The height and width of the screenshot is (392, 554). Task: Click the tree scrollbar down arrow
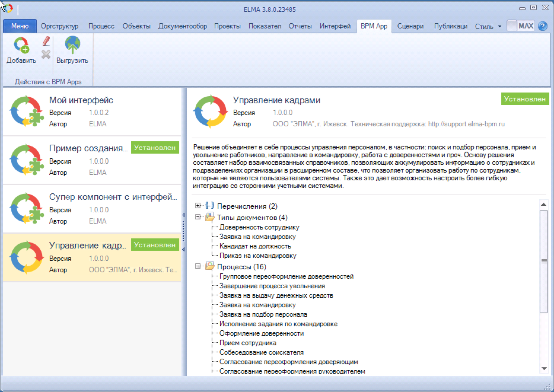[544, 368]
